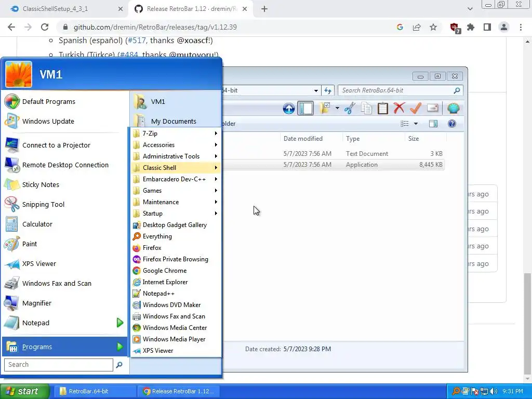532x399 pixels.
Task: Open Default Programs in start menu
Action: click(64, 101)
